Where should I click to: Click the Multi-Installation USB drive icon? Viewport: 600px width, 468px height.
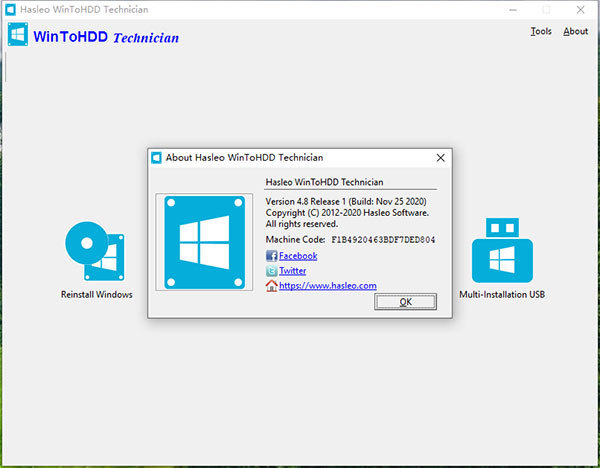[502, 250]
